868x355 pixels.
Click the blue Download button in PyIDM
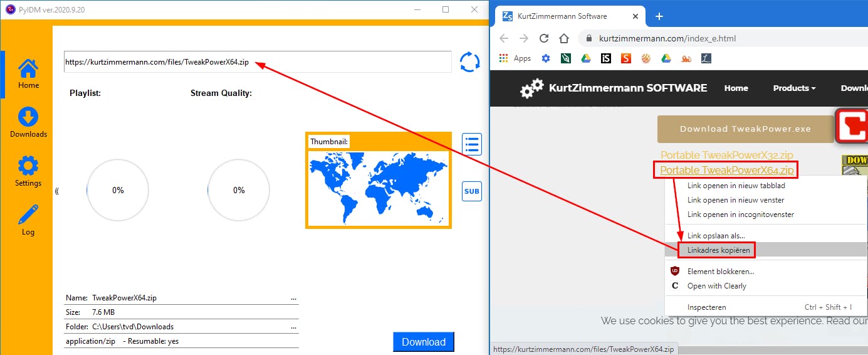point(424,342)
